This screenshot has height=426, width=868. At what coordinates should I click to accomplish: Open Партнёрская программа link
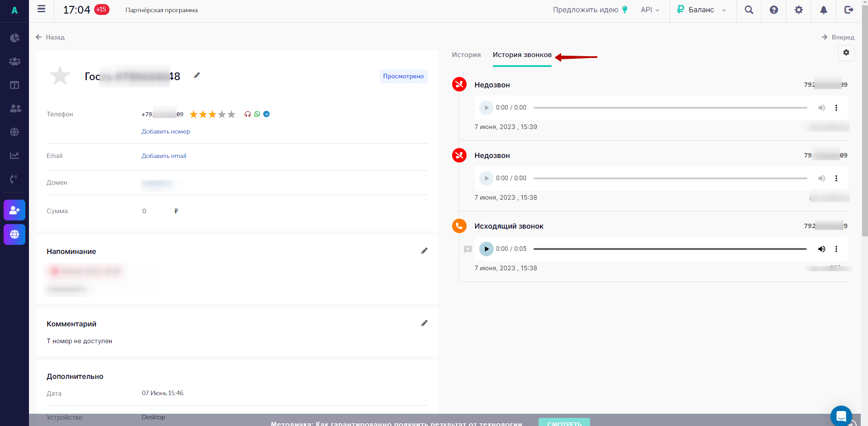point(162,10)
